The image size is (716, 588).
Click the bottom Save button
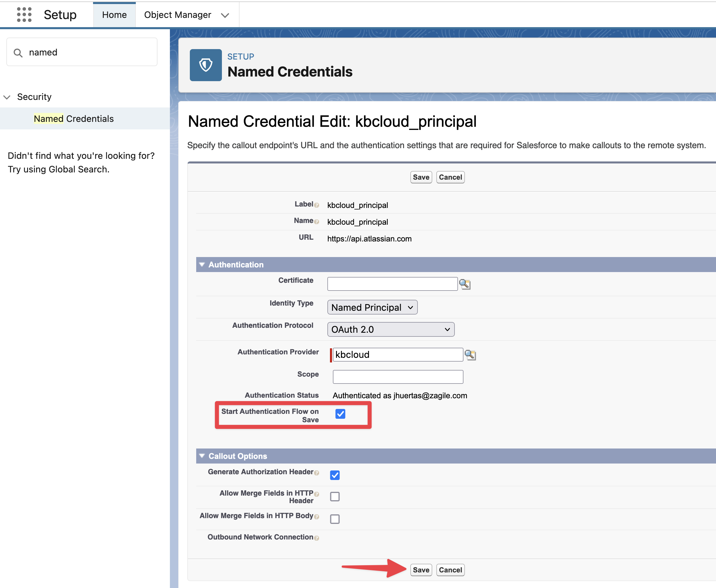coord(421,570)
